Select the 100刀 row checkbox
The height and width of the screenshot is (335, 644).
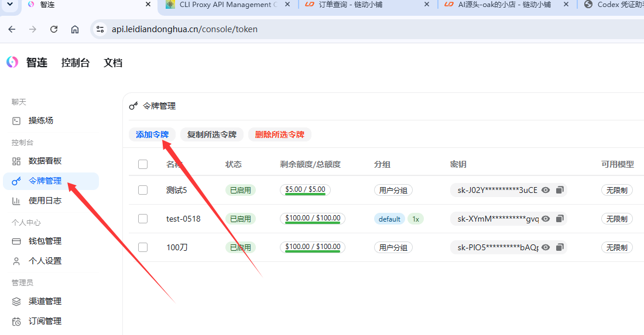143,247
